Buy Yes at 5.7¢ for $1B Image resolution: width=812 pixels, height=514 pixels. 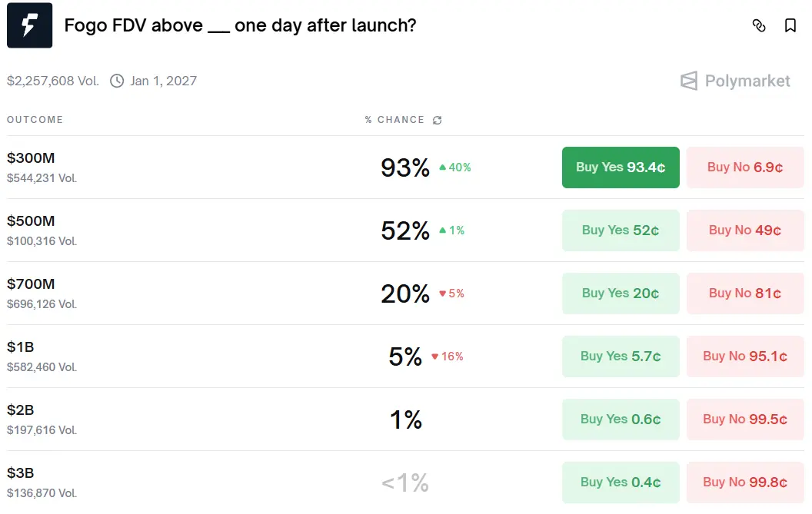point(621,356)
